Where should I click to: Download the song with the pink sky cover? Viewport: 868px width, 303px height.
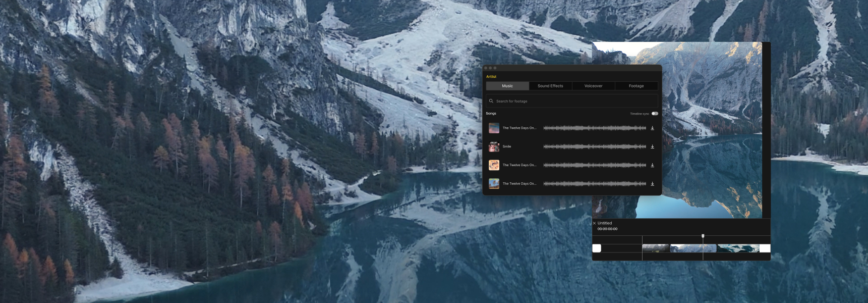[652, 128]
